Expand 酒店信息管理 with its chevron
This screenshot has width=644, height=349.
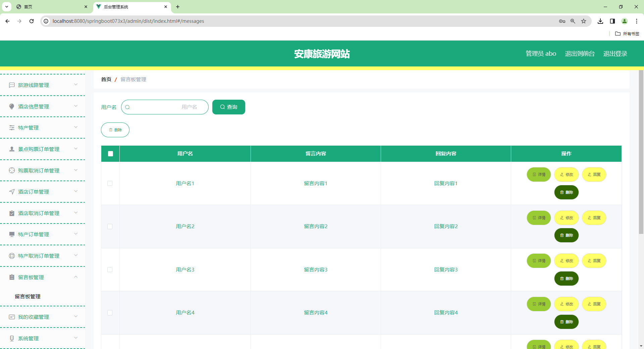[x=76, y=106]
